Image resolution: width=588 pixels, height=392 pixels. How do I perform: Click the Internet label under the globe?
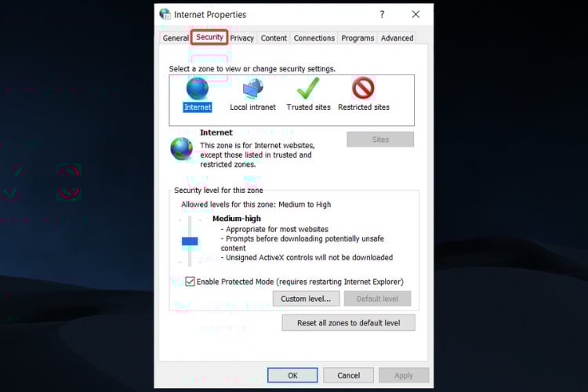click(198, 107)
